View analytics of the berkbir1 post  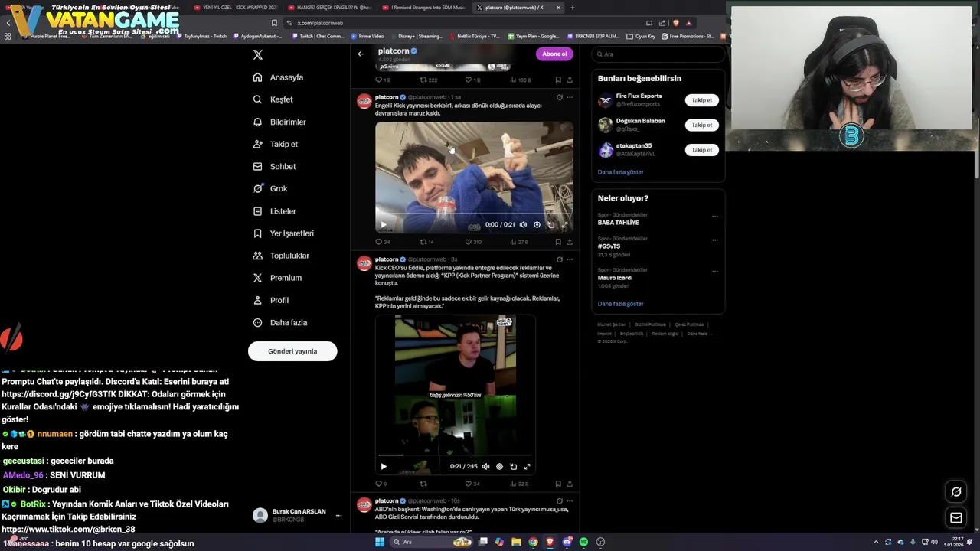click(x=518, y=242)
